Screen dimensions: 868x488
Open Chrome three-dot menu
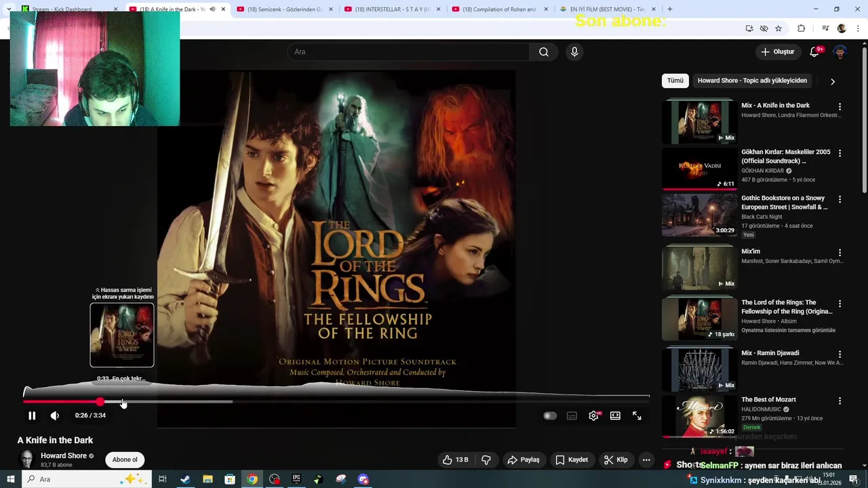(858, 28)
